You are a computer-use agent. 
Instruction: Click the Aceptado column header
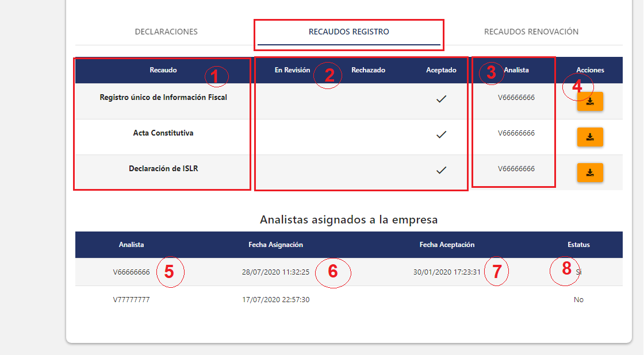[x=441, y=70]
